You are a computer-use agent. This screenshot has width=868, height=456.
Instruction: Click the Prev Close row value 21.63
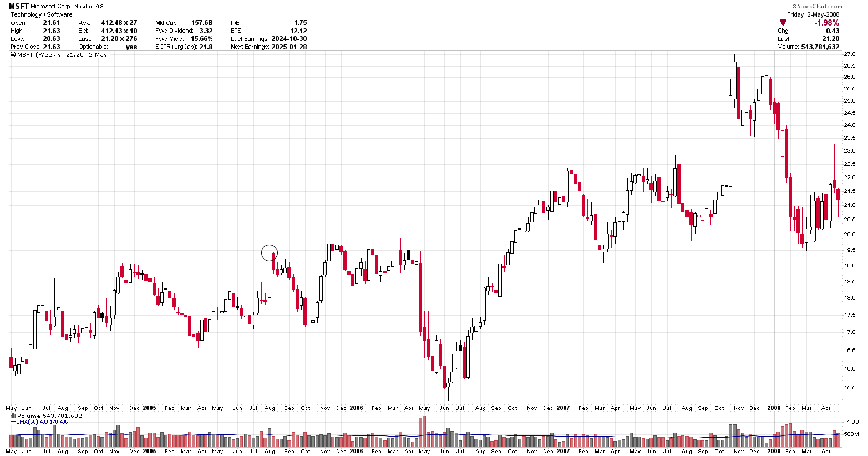point(52,47)
